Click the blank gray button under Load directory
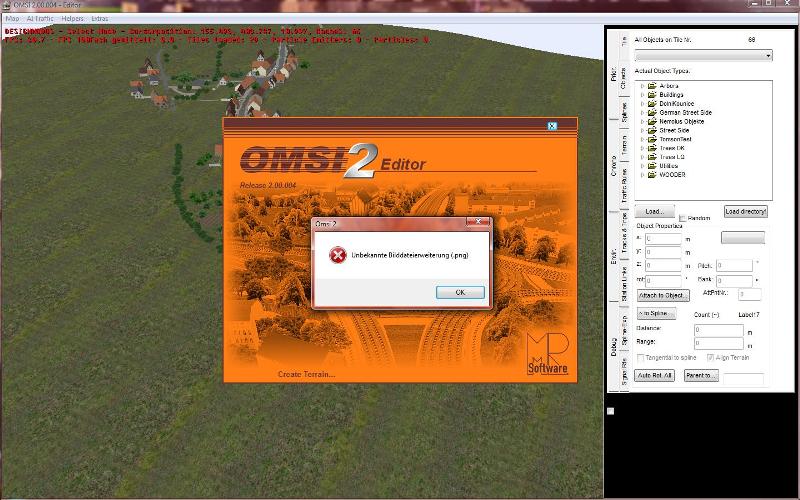This screenshot has height=500, width=800. click(743, 237)
